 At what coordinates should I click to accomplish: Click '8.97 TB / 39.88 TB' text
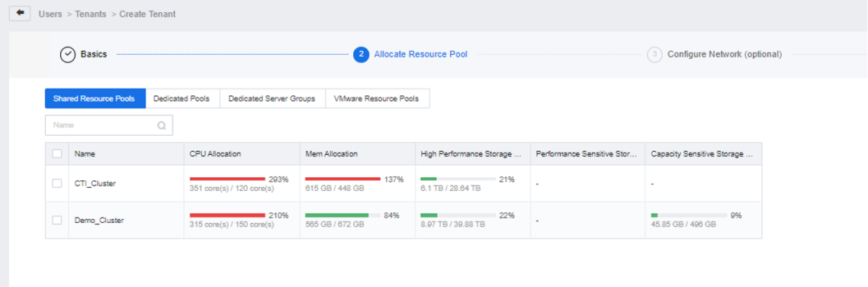(x=453, y=224)
